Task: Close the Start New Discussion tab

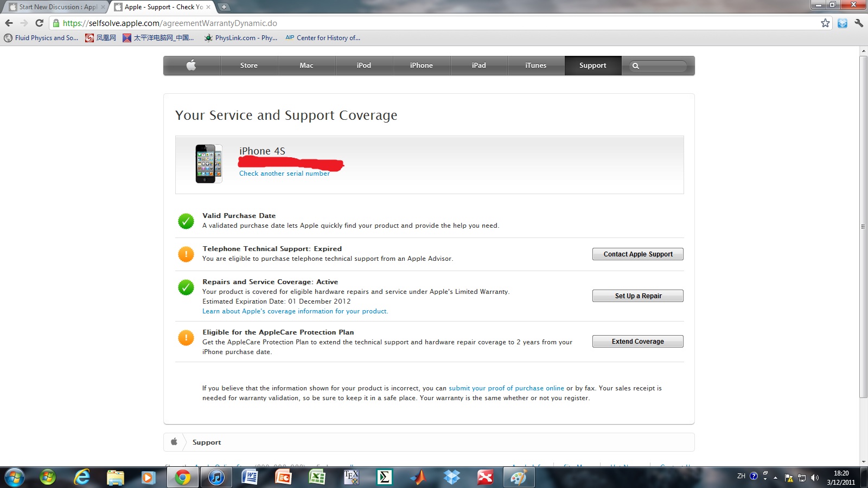Action: click(103, 7)
